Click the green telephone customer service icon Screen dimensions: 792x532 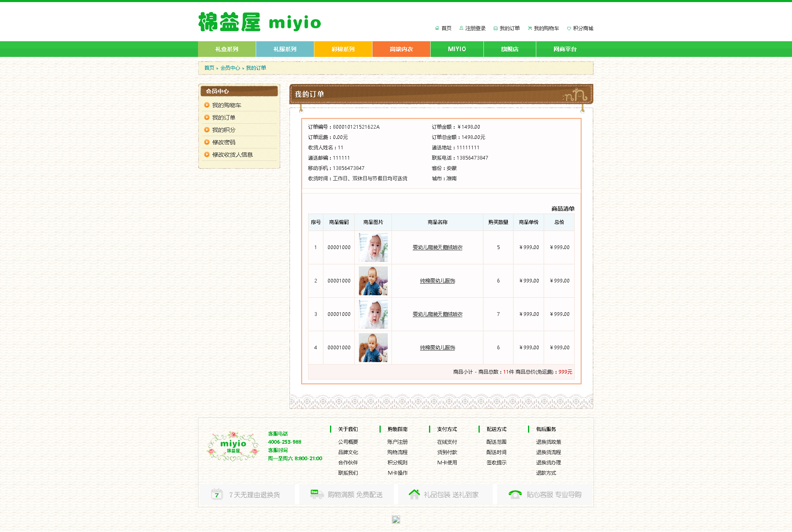click(515, 494)
